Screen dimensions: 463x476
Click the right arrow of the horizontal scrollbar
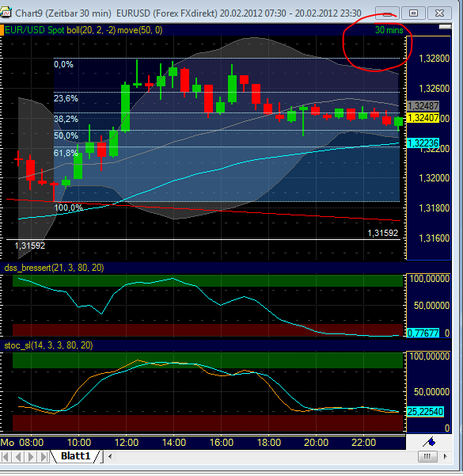tap(445, 456)
